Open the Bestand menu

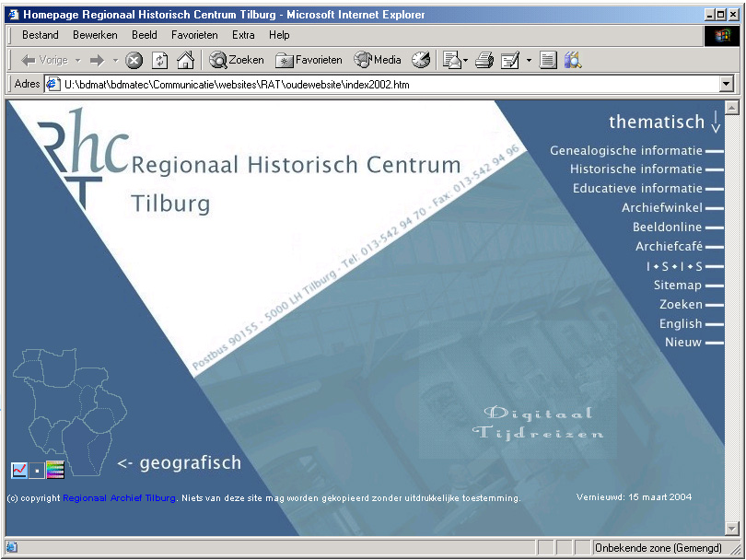pos(40,35)
